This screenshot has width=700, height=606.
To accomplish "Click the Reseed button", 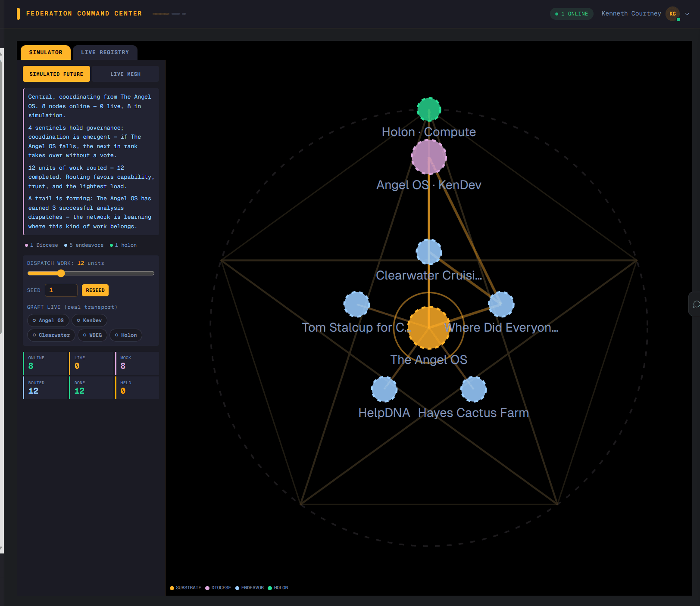I will [x=95, y=290].
